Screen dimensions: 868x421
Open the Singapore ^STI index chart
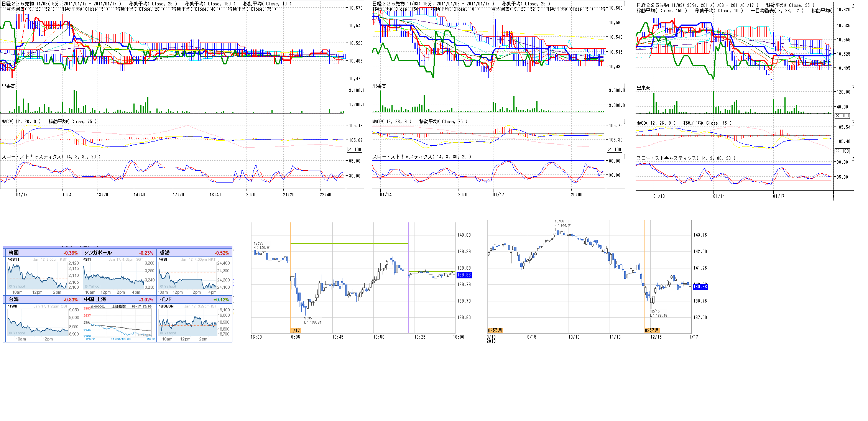(x=113, y=275)
